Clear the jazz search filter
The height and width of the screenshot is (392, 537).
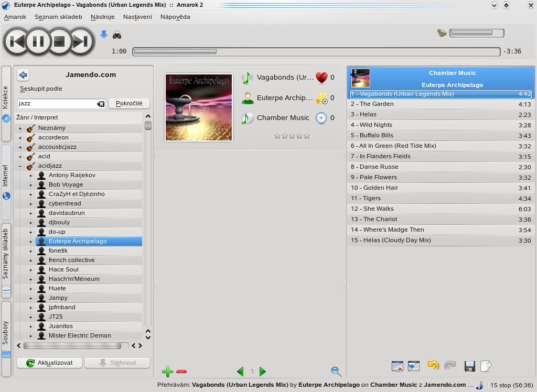(101, 104)
